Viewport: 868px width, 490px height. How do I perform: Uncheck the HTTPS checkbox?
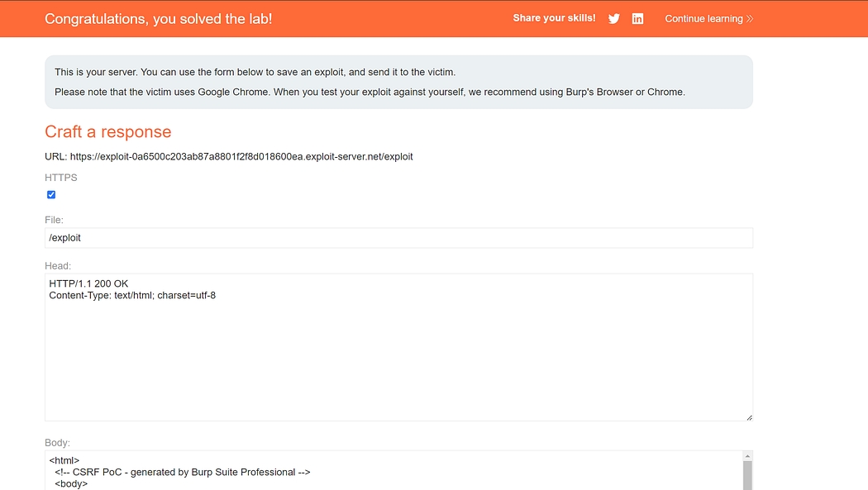coord(51,195)
